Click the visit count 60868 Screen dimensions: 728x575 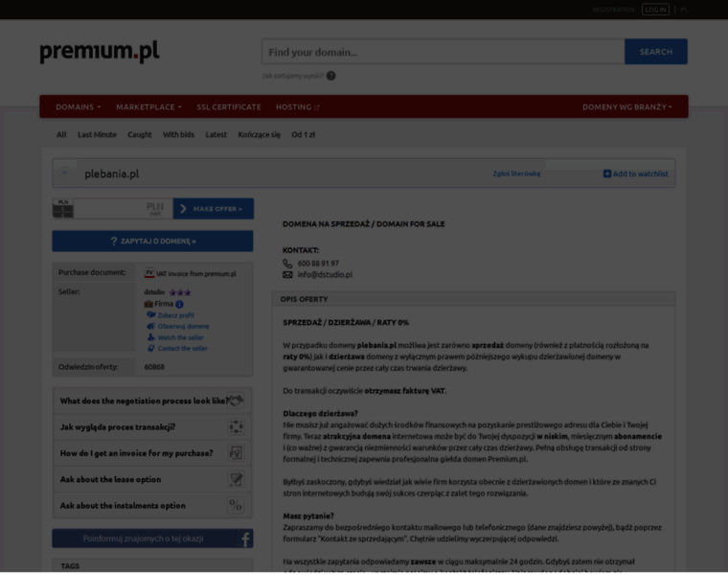(154, 367)
